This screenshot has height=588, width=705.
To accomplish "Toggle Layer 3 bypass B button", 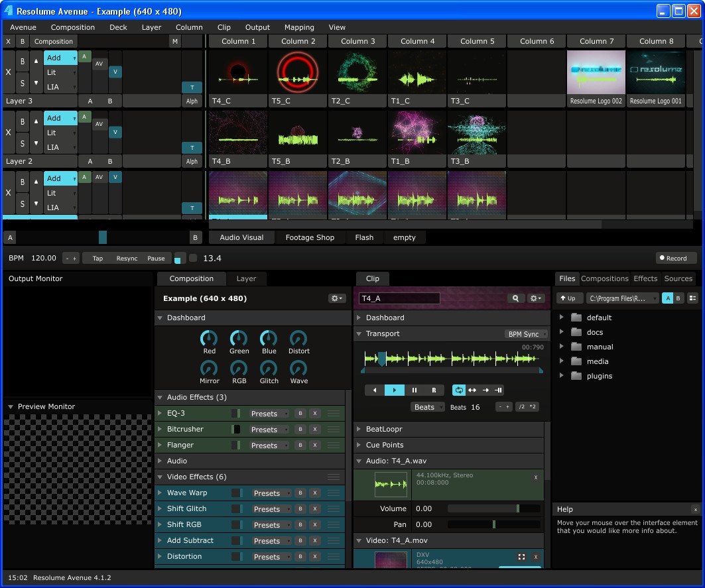I will pyautogui.click(x=23, y=62).
